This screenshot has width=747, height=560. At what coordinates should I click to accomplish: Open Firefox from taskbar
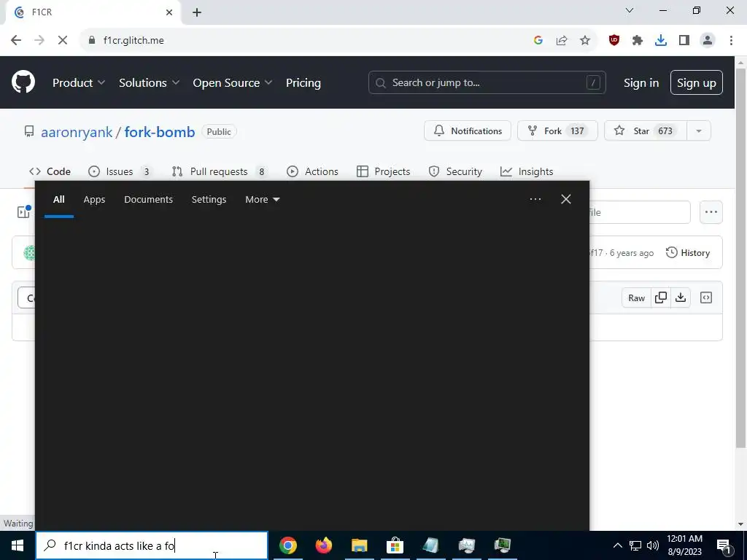click(324, 545)
